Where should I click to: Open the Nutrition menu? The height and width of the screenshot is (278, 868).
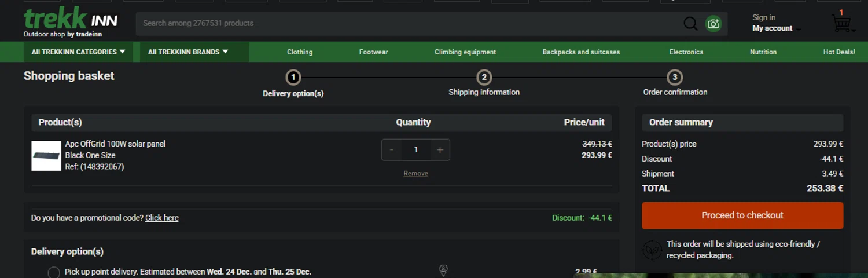pyautogui.click(x=763, y=52)
